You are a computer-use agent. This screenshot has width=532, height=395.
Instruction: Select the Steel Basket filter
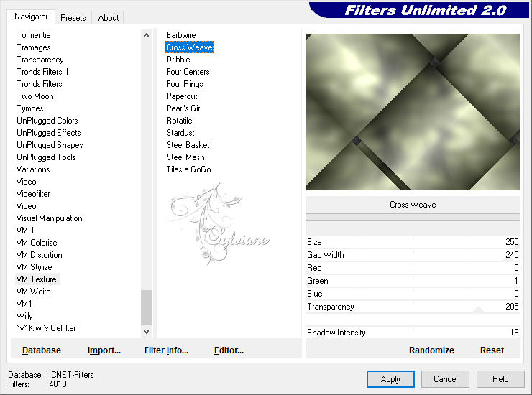tap(188, 145)
